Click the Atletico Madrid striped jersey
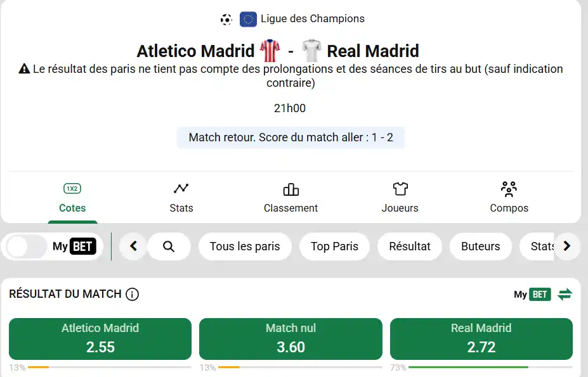 (x=270, y=51)
